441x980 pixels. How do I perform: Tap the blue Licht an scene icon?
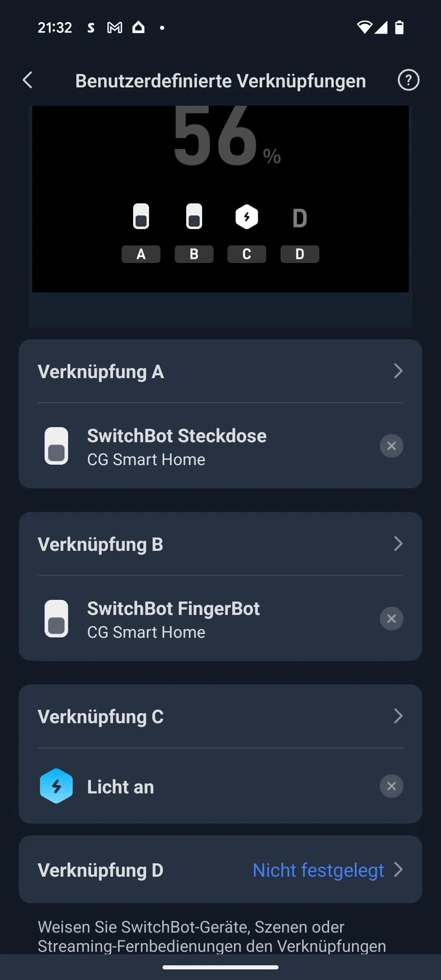coord(56,786)
